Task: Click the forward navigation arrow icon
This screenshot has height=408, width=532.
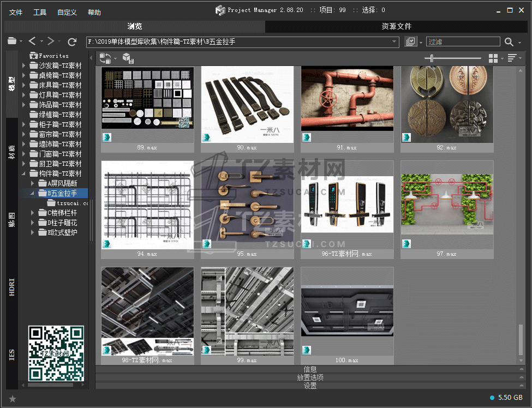Action: [51, 41]
